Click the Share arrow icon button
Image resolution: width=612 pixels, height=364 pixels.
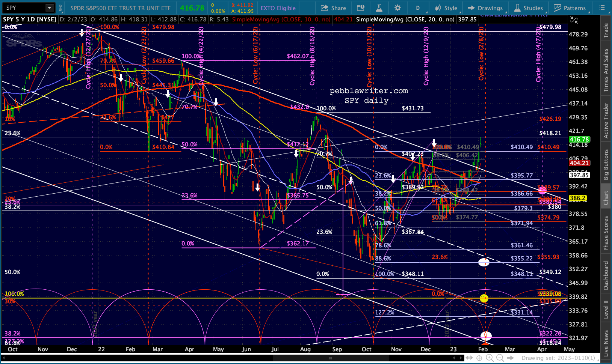point(333,8)
